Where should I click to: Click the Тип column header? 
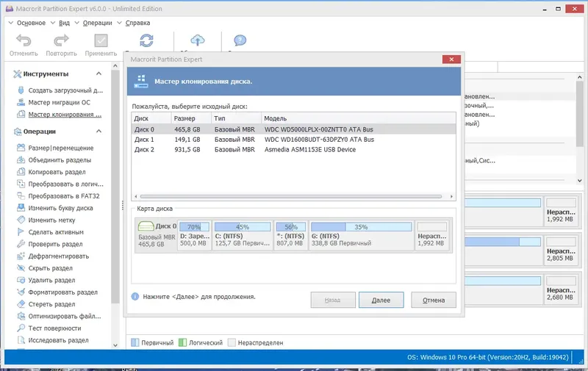[236, 118]
